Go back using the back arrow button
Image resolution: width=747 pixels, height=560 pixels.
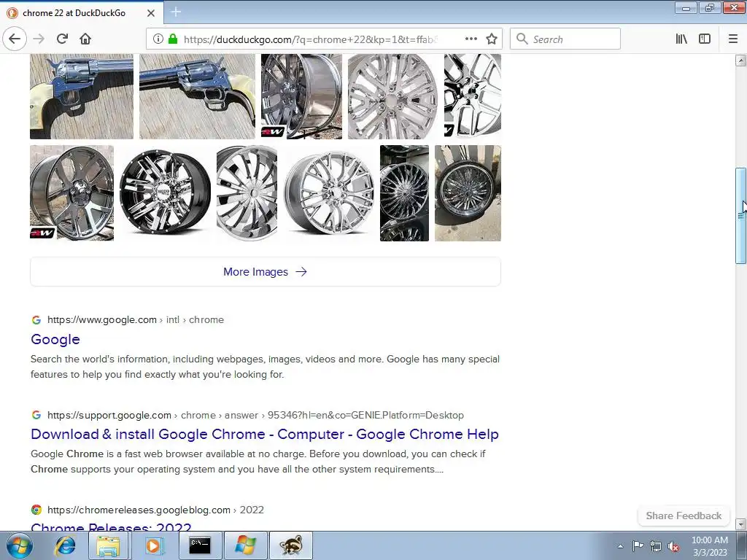pyautogui.click(x=15, y=39)
